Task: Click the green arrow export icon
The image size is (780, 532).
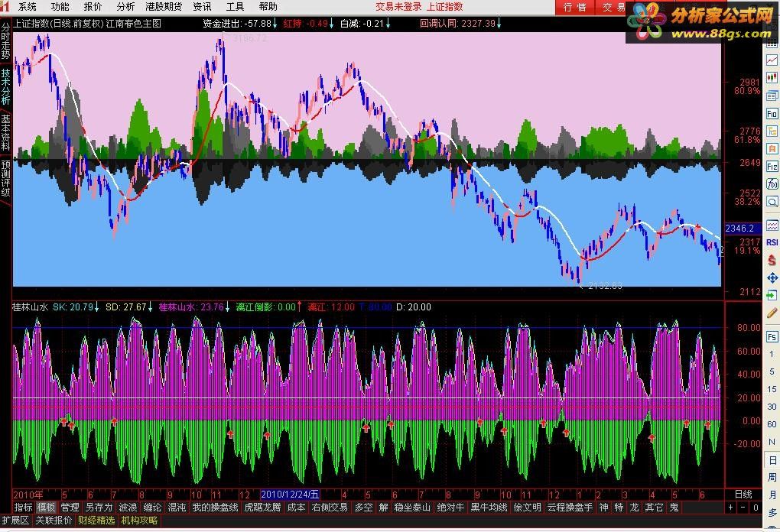Action: coord(772,295)
